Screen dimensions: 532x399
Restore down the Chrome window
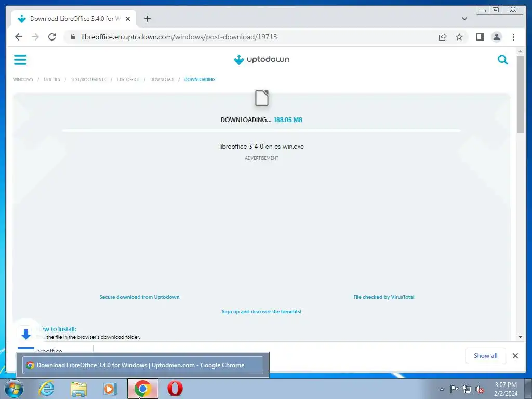(x=495, y=10)
